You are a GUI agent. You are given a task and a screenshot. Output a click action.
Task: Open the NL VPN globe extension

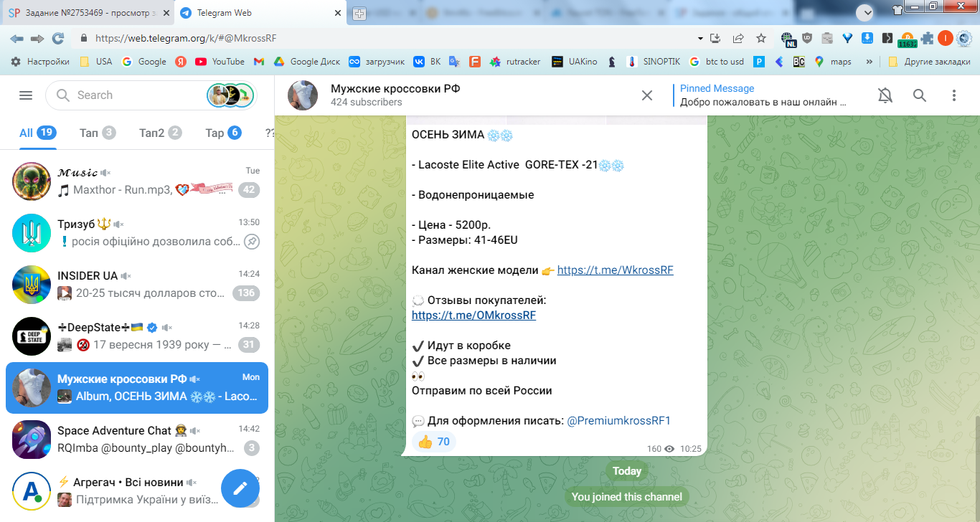click(788, 39)
